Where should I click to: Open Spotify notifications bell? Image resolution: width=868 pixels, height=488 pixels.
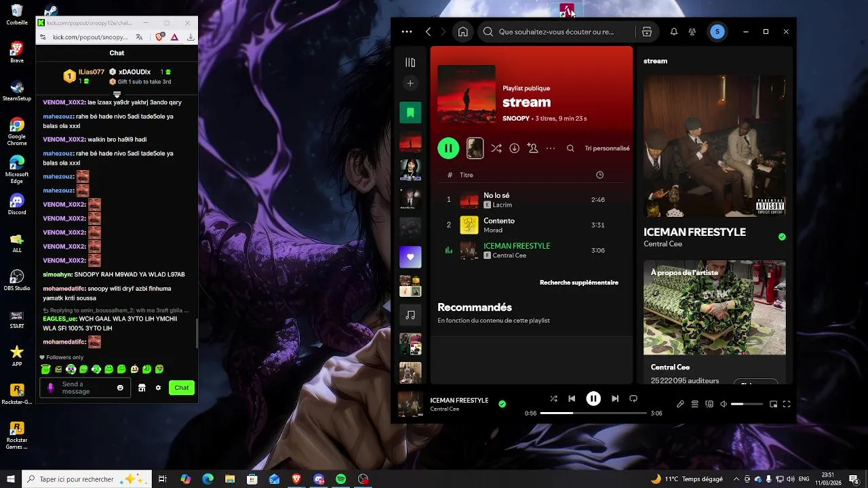[x=674, y=32]
